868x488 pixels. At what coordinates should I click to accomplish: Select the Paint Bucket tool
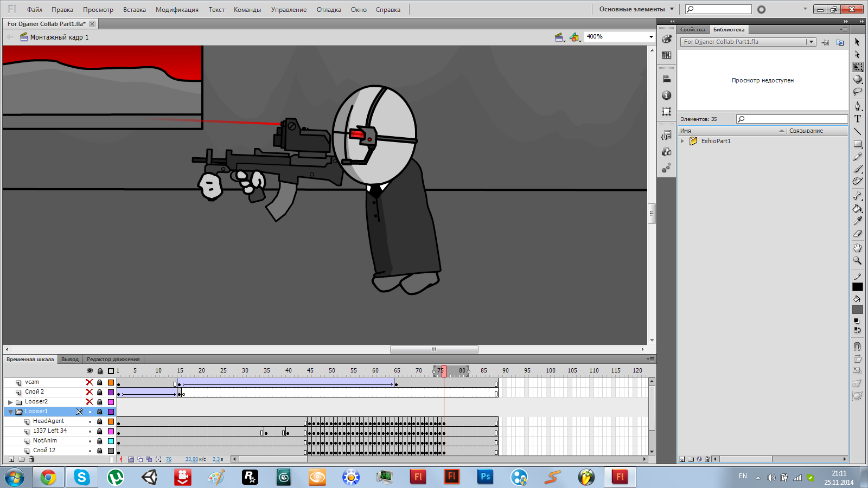(x=857, y=208)
